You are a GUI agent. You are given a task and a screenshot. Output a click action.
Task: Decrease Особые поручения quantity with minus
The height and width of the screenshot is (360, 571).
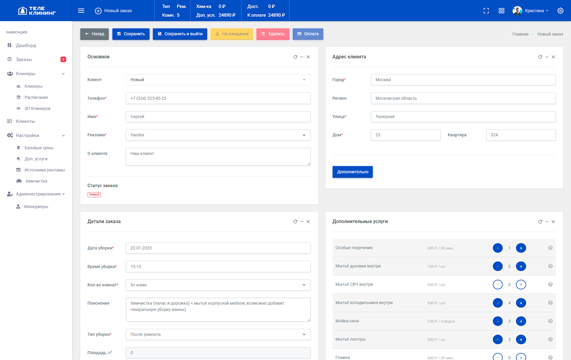pos(497,248)
